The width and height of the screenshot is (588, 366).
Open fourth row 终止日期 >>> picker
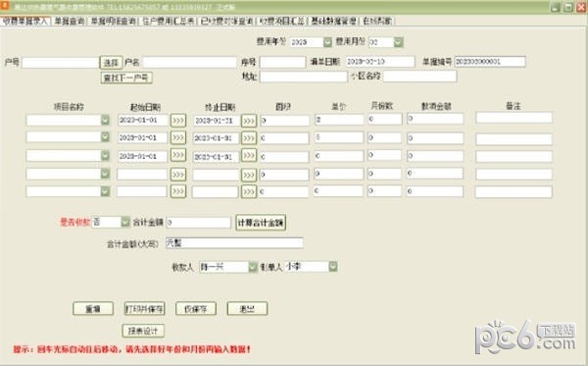(249, 175)
